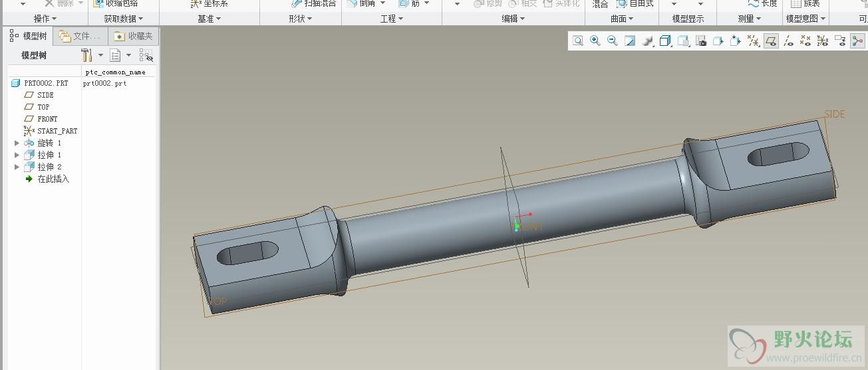Open tree columns list dropdown arrow
The image size is (868, 370).
pyautogui.click(x=128, y=55)
